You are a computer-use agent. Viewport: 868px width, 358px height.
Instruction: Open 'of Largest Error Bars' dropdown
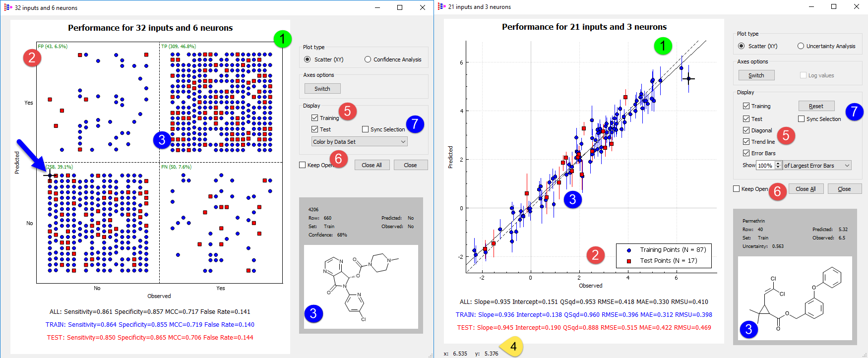817,166
